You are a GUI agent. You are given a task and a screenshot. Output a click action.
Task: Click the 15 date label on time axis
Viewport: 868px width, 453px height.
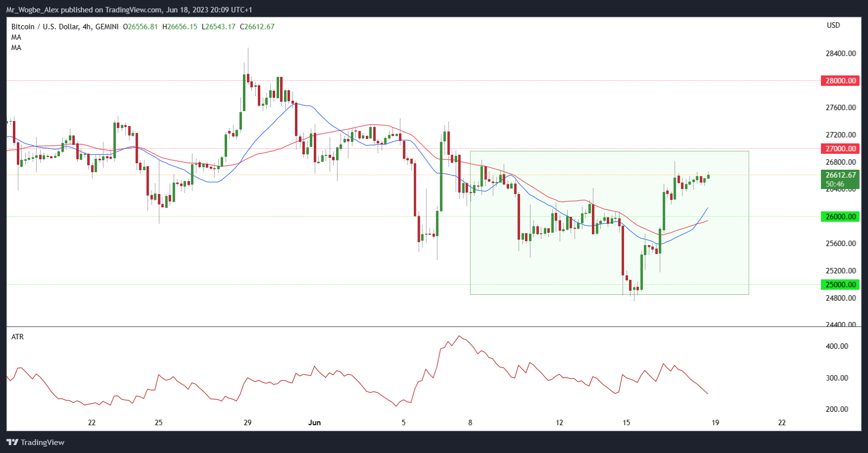point(626,423)
